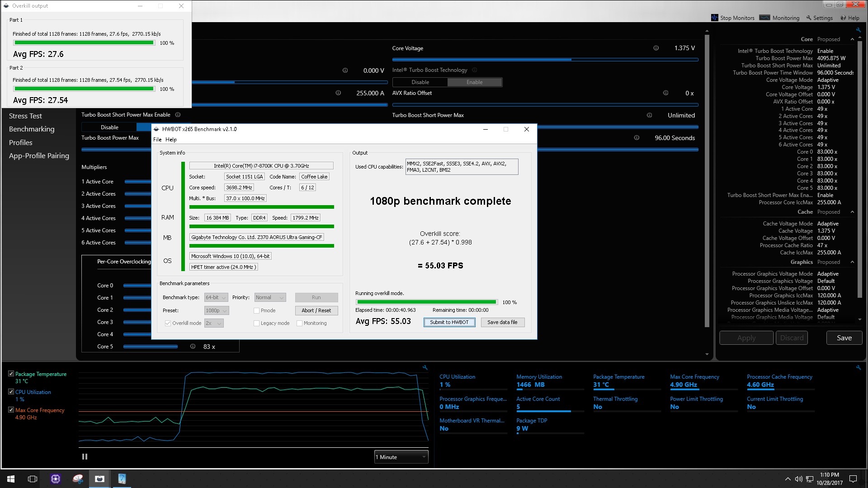Click the Apply button
This screenshot has height=488, width=868.
click(x=746, y=338)
